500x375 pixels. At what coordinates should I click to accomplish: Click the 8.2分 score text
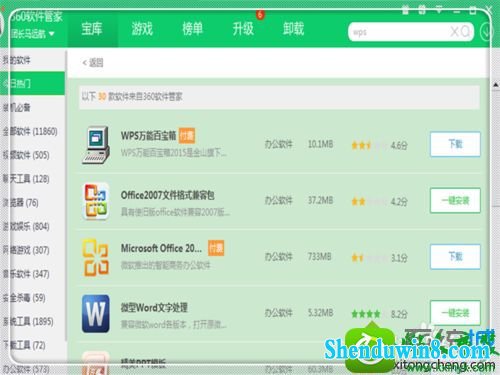(x=399, y=314)
